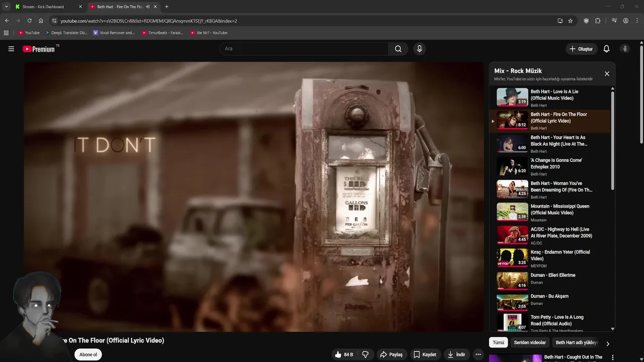
Task: Play Mountain - Mississippi Queen thumbnail
Action: [x=512, y=212]
